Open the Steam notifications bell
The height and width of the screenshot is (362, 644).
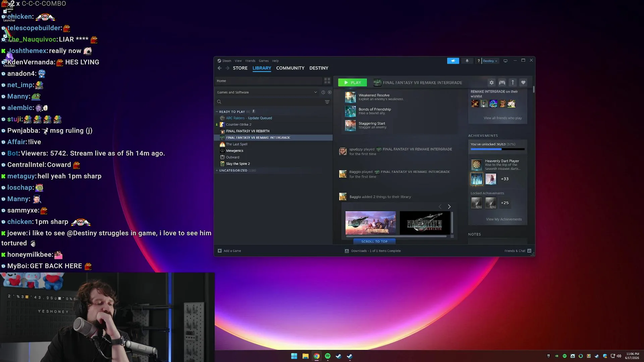coord(467,61)
